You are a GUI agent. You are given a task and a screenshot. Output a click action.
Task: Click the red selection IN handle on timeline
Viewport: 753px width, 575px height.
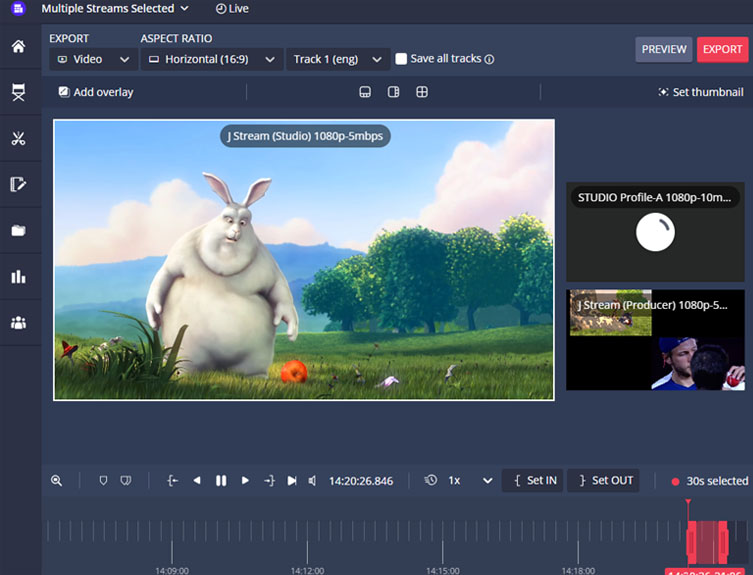[692, 541]
